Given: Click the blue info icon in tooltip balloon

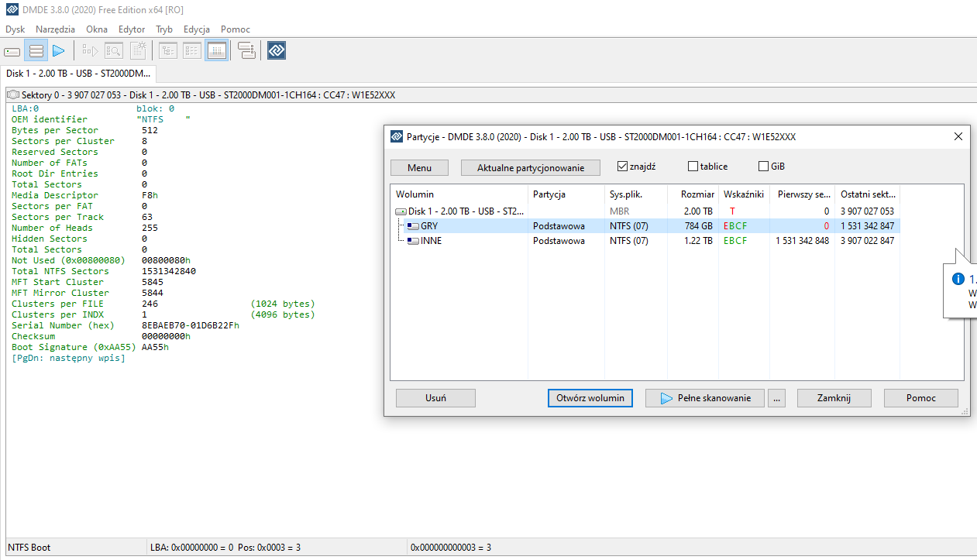Looking at the screenshot, I should tap(958, 280).
